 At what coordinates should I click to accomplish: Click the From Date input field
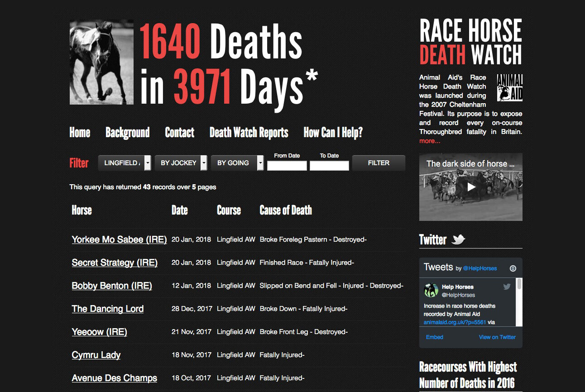pos(287,166)
